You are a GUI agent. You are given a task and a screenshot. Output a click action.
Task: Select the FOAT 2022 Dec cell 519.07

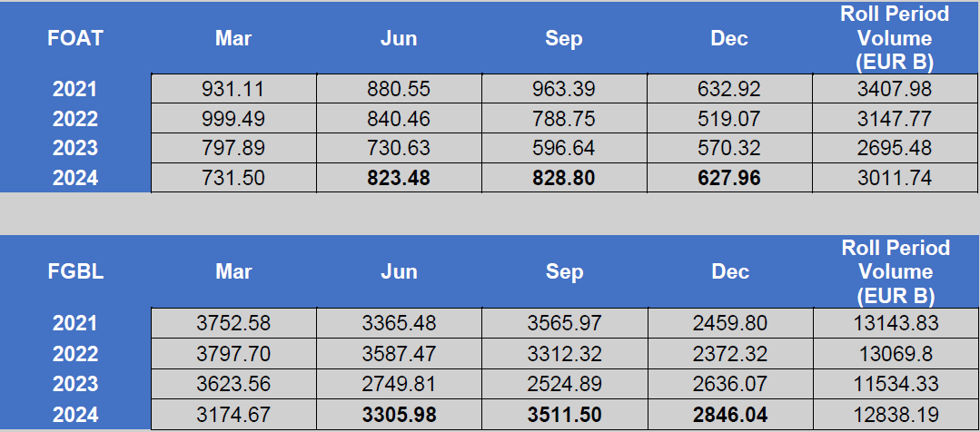pos(729,119)
